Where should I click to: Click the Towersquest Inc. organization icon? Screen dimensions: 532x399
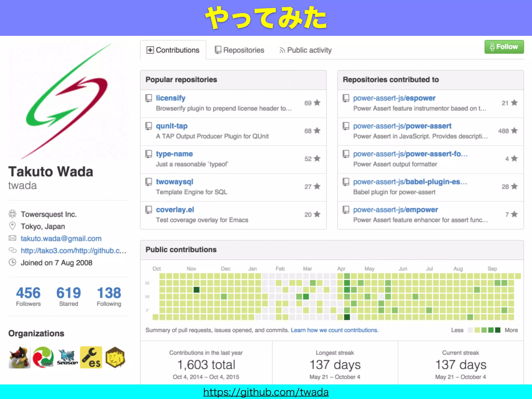pos(12,214)
